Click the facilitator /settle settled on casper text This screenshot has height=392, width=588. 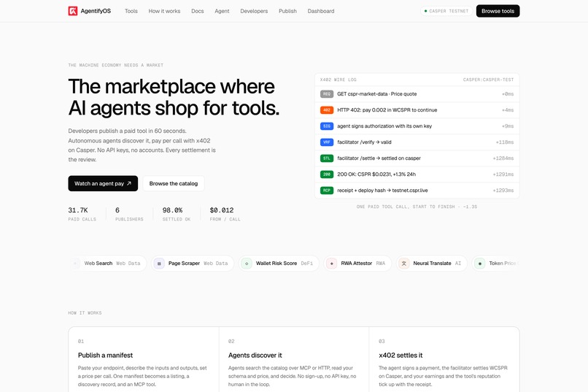pyautogui.click(x=379, y=158)
